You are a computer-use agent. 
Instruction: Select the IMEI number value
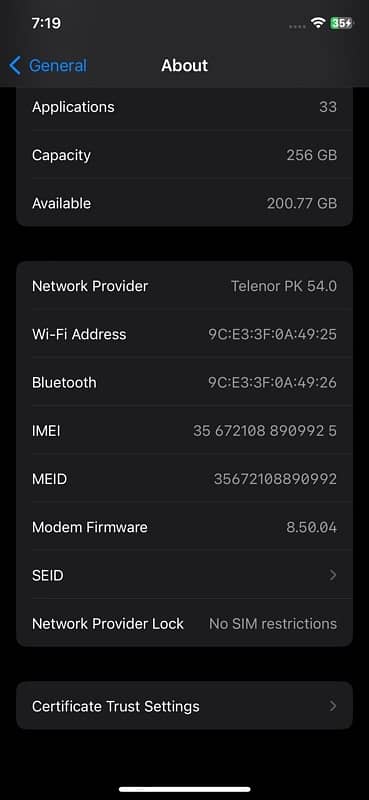(x=264, y=431)
